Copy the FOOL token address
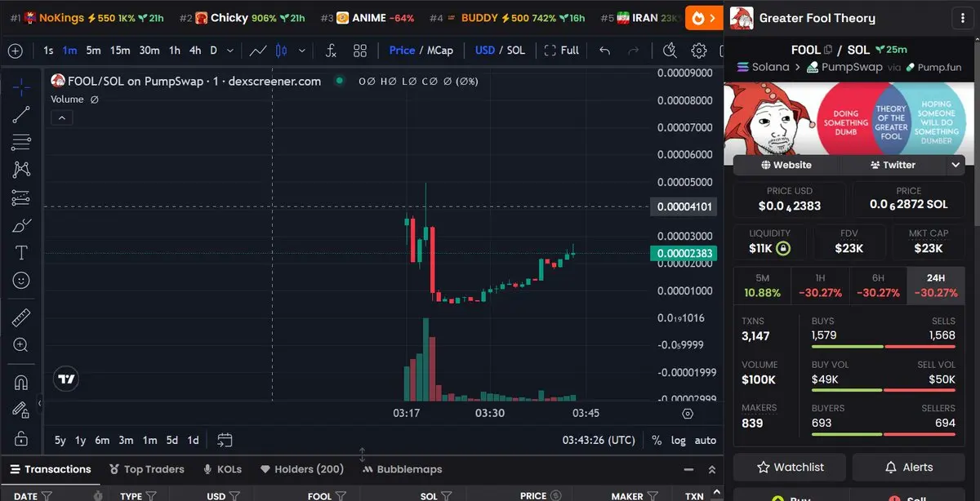The height and width of the screenshot is (501, 980). click(828, 50)
